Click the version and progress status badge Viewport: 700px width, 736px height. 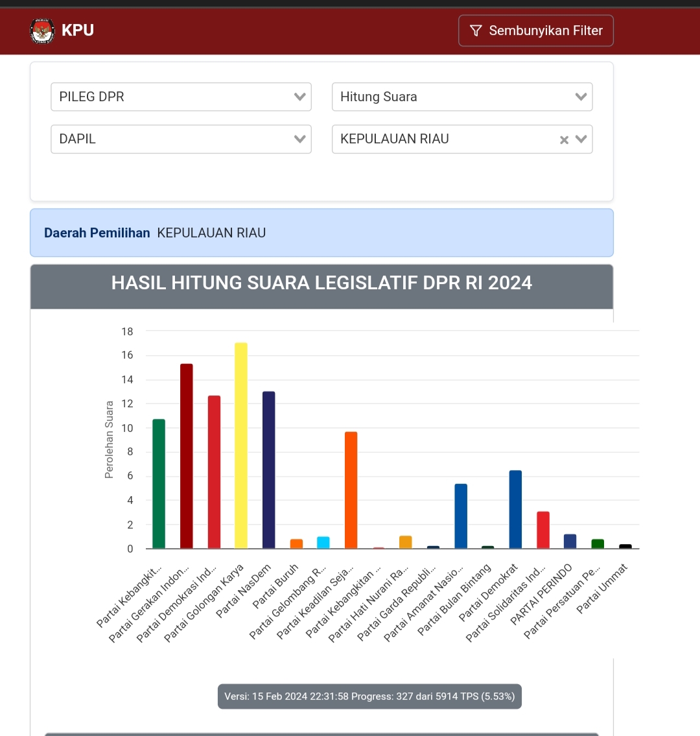369,696
